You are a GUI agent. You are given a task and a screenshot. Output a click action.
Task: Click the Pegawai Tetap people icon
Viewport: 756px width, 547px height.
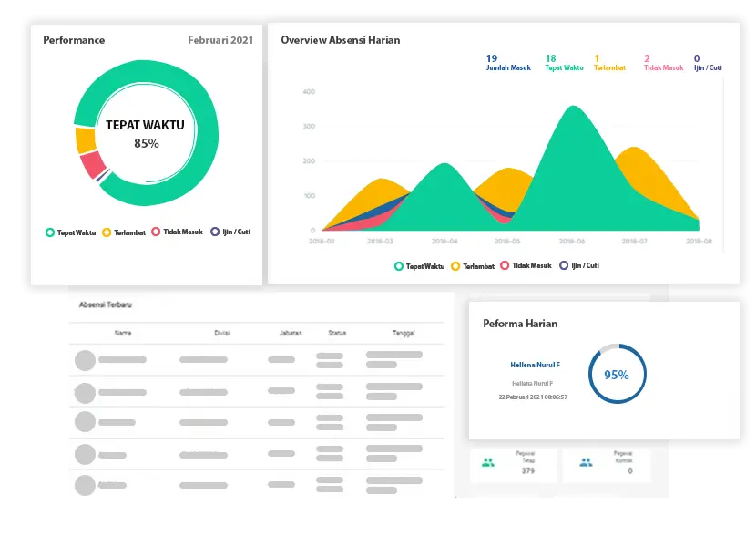pyautogui.click(x=488, y=462)
